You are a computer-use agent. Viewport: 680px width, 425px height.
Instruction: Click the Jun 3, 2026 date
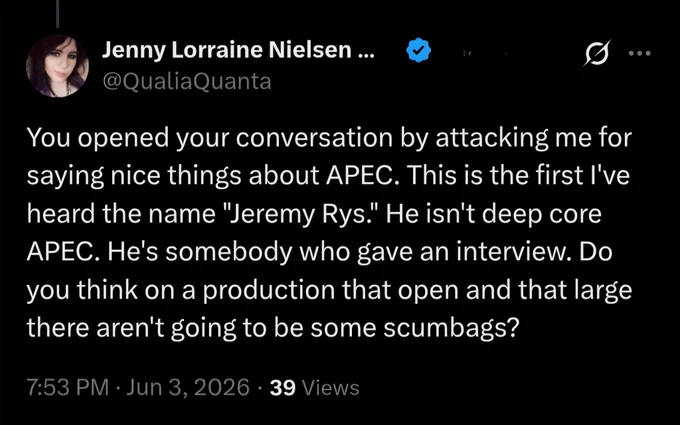(188, 387)
